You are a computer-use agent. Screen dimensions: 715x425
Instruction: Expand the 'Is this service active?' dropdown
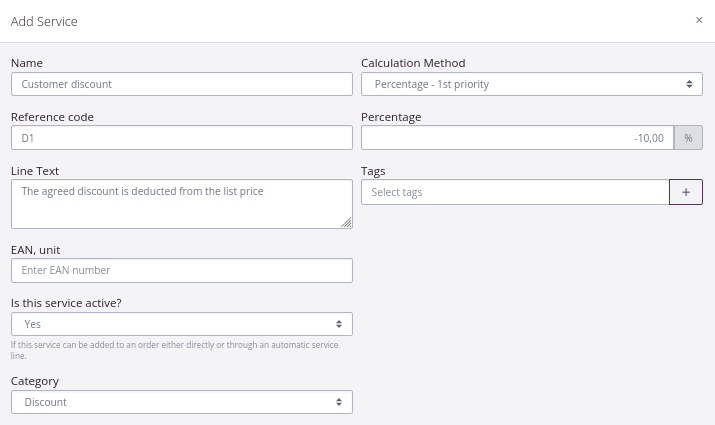[x=181, y=324]
